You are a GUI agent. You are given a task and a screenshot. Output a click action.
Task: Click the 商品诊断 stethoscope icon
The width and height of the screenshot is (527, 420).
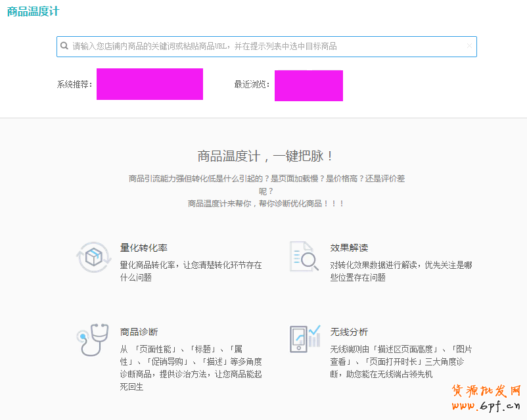tap(92, 339)
